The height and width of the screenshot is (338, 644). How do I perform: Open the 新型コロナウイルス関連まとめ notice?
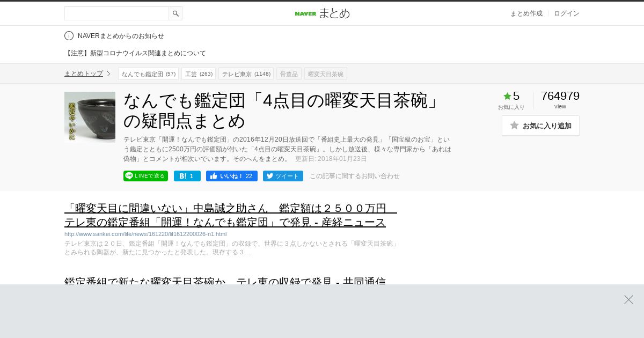tap(135, 53)
